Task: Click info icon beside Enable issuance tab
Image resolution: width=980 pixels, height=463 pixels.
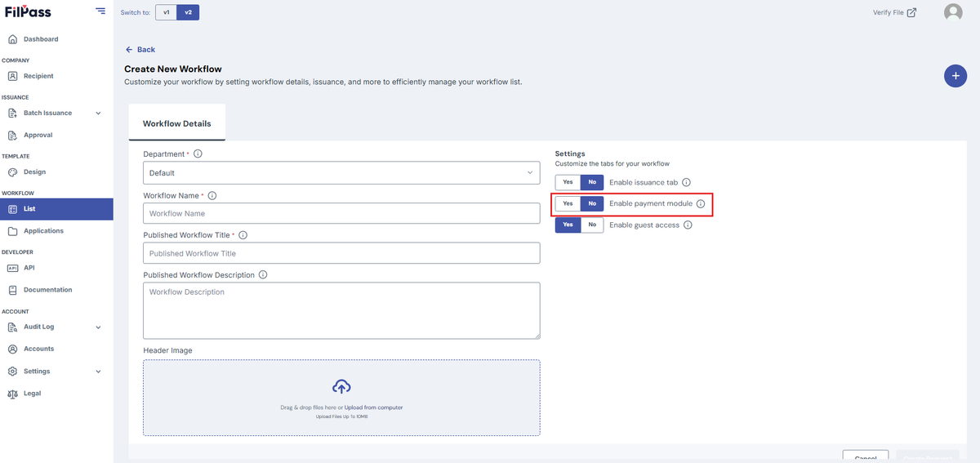Action: coord(686,182)
